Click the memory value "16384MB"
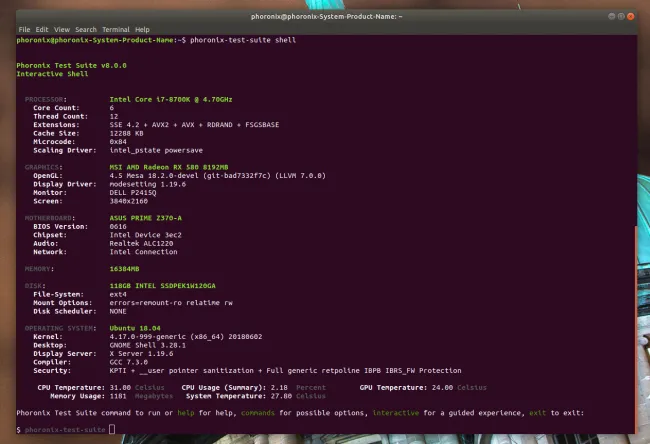Image resolution: width=650 pixels, height=444 pixels. click(x=124, y=269)
